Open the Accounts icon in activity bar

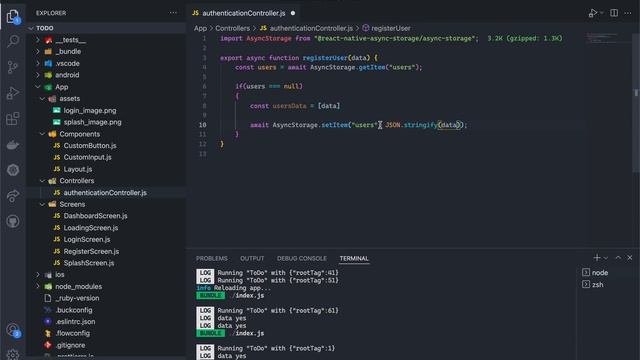pyautogui.click(x=13, y=330)
